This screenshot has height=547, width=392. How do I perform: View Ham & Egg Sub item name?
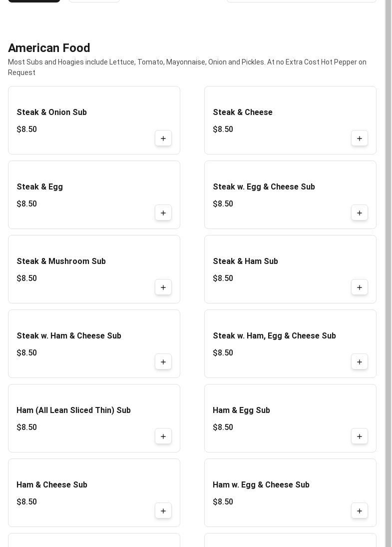click(241, 410)
